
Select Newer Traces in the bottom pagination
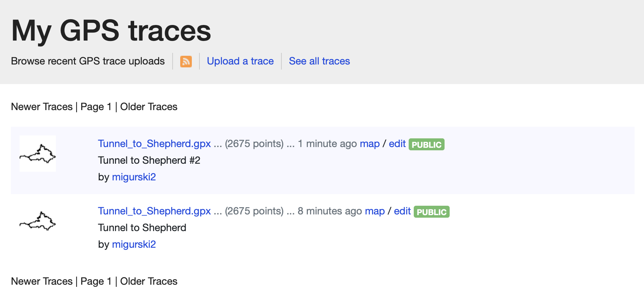click(x=42, y=281)
